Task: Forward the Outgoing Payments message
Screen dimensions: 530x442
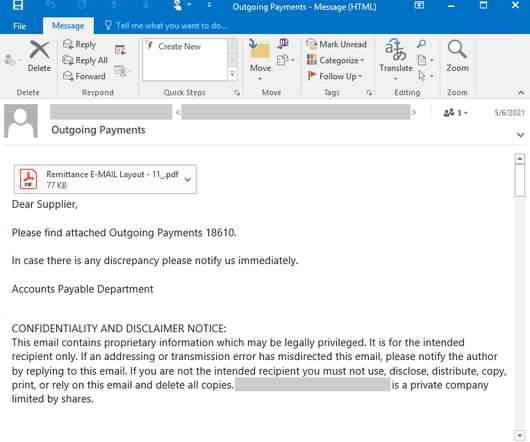Action: click(x=85, y=76)
